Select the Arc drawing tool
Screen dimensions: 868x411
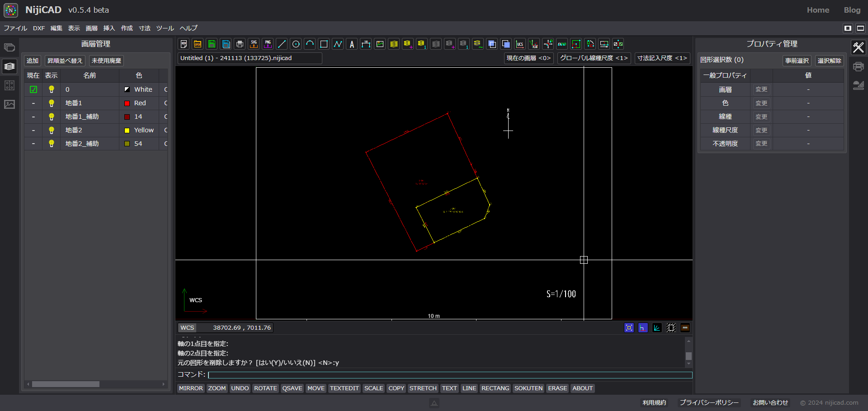(x=310, y=44)
